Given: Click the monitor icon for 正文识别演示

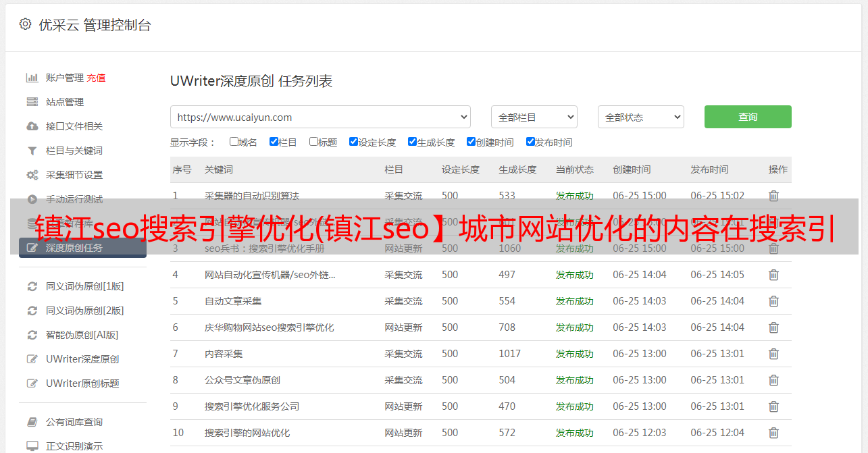Looking at the screenshot, I should coord(32,446).
